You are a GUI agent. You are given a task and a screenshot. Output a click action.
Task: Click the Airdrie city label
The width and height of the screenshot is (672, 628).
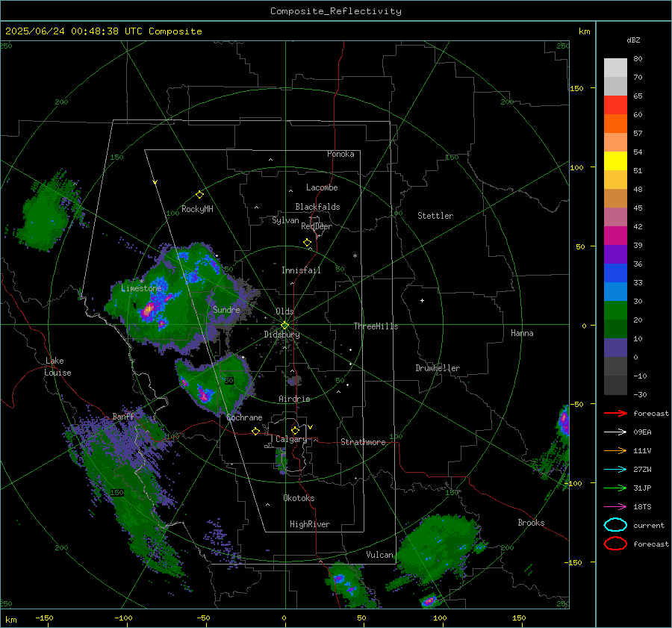coord(294,399)
